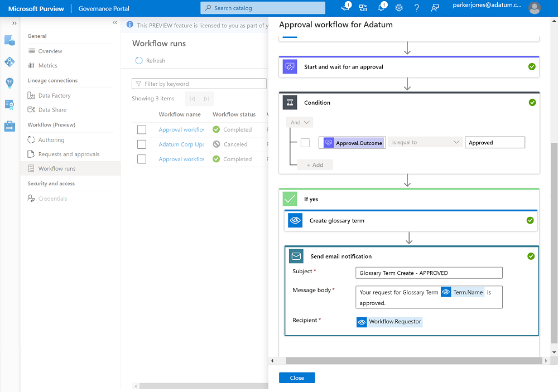This screenshot has width=558, height=392.
Task: Open the announcements megaphone icon
Action: pyautogui.click(x=347, y=8)
